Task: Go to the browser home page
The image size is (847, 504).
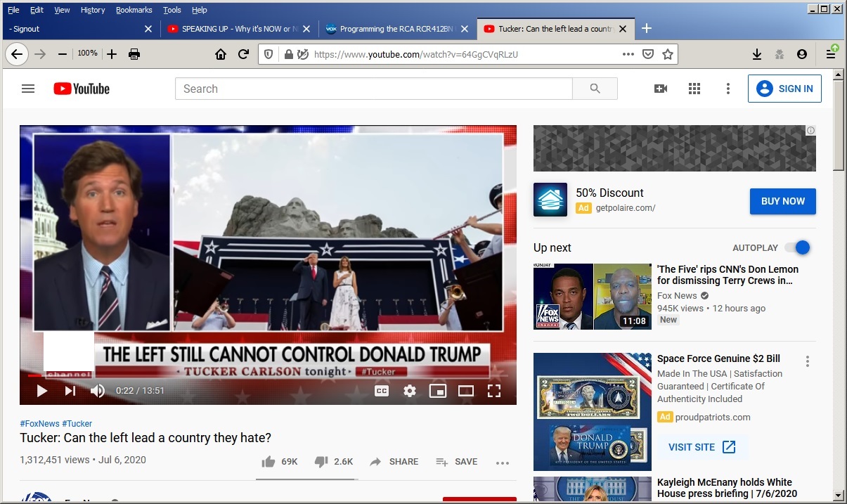Action: coord(221,54)
